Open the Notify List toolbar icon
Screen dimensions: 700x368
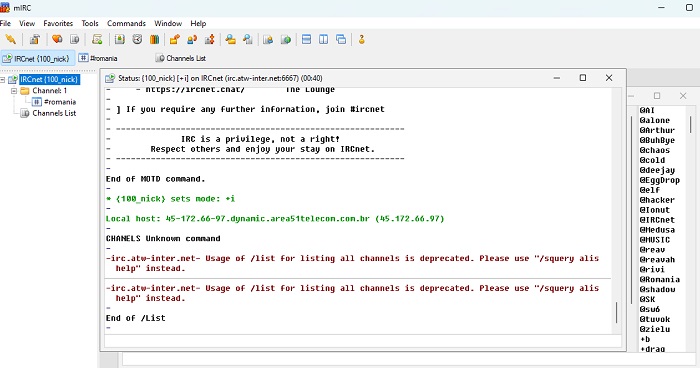tap(268, 39)
